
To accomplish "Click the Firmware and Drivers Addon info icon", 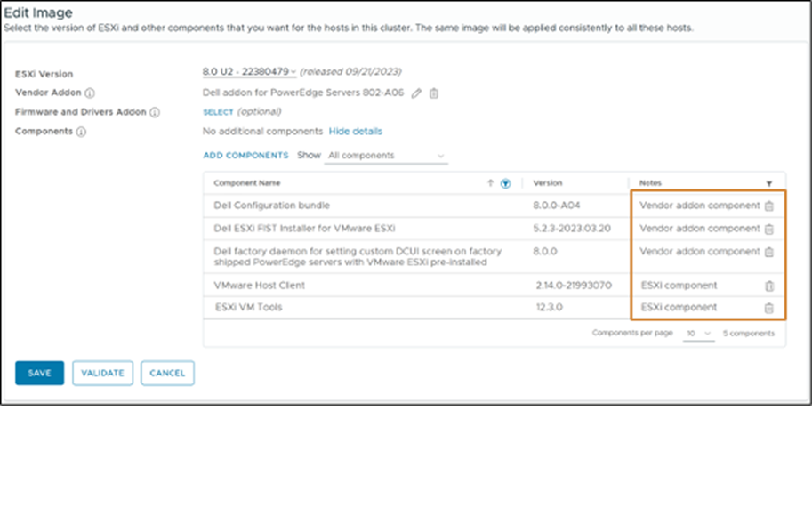I will [155, 112].
